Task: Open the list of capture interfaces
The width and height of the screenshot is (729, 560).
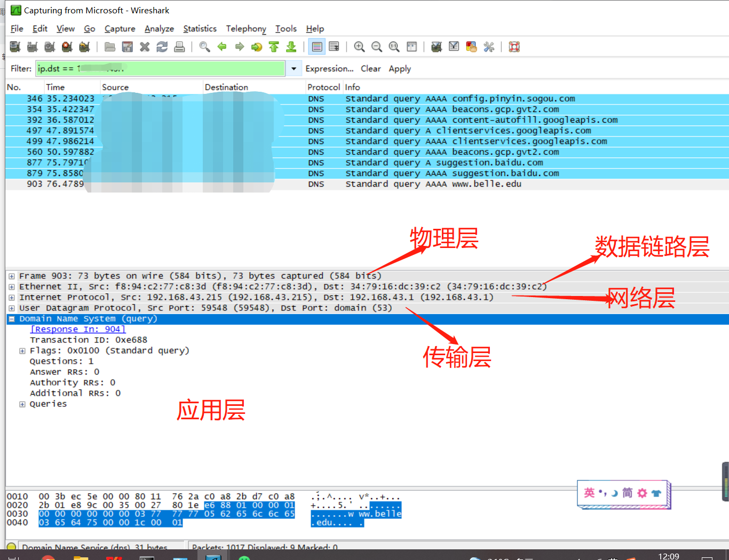Action: [x=15, y=47]
